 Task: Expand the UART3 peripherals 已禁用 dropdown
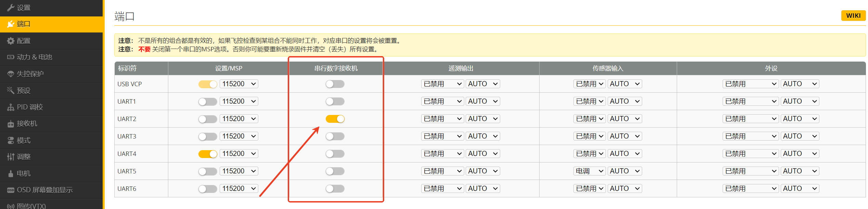pos(751,136)
